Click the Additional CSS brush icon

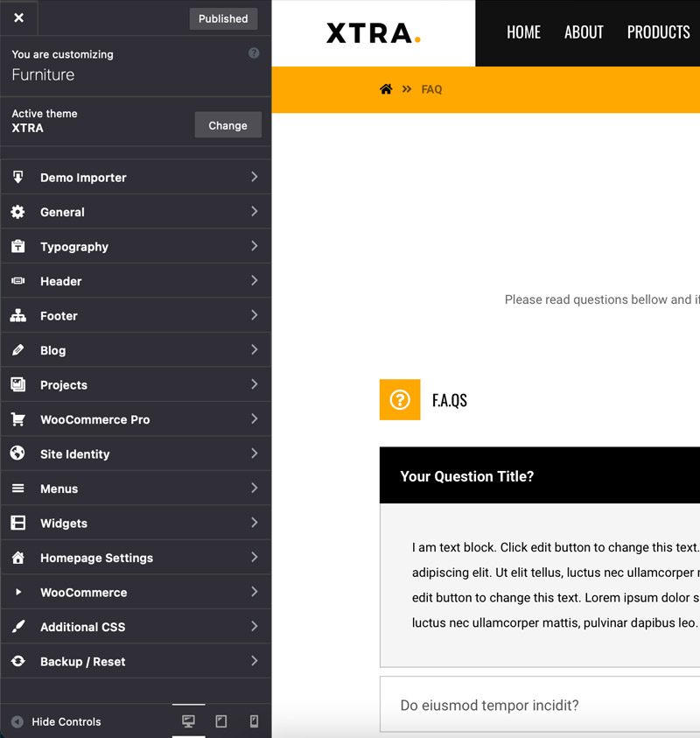(x=17, y=627)
